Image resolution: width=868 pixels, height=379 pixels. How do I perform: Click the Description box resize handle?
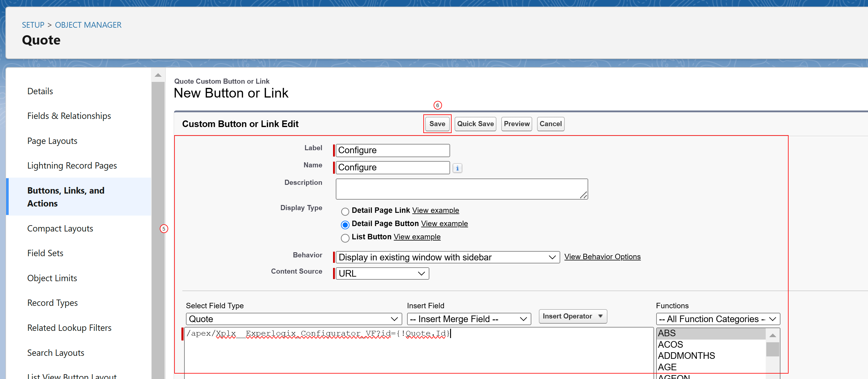tap(583, 195)
